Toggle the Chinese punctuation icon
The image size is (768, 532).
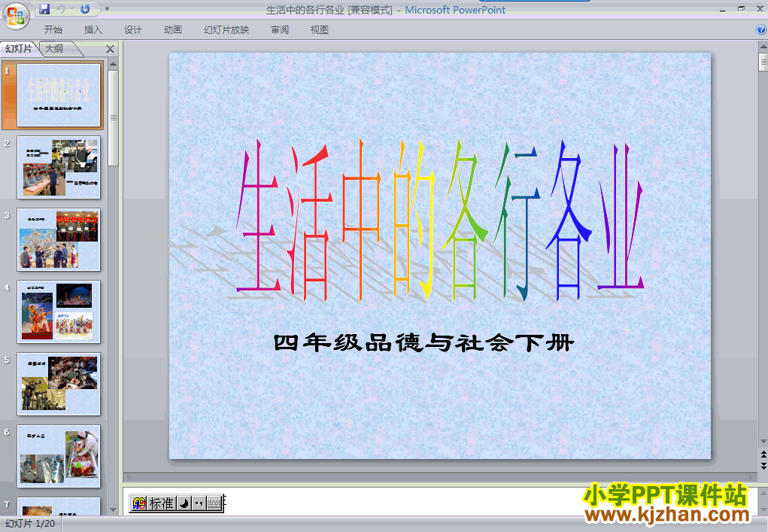[x=199, y=503]
